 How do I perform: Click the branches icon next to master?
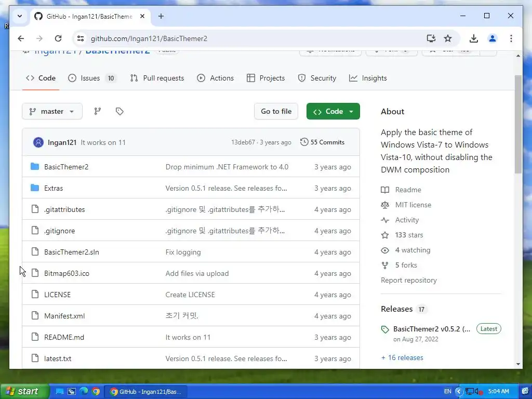click(x=97, y=111)
